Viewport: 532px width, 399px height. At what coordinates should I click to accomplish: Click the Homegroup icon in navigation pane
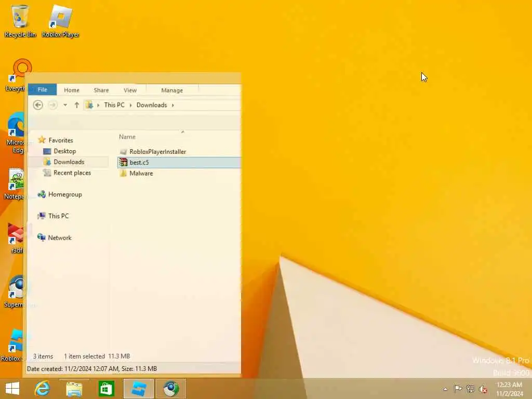(42, 194)
